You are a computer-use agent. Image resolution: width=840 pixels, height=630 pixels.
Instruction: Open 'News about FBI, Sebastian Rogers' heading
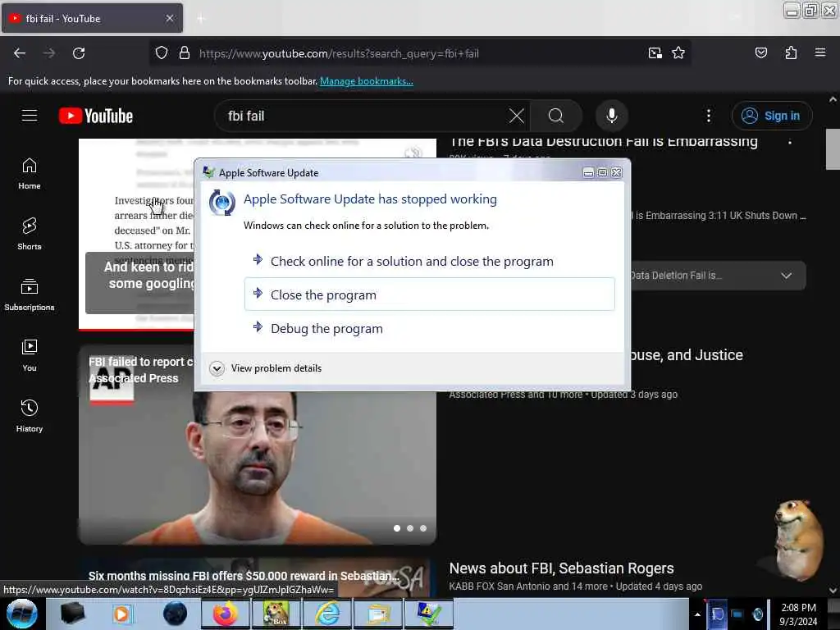pos(561,568)
